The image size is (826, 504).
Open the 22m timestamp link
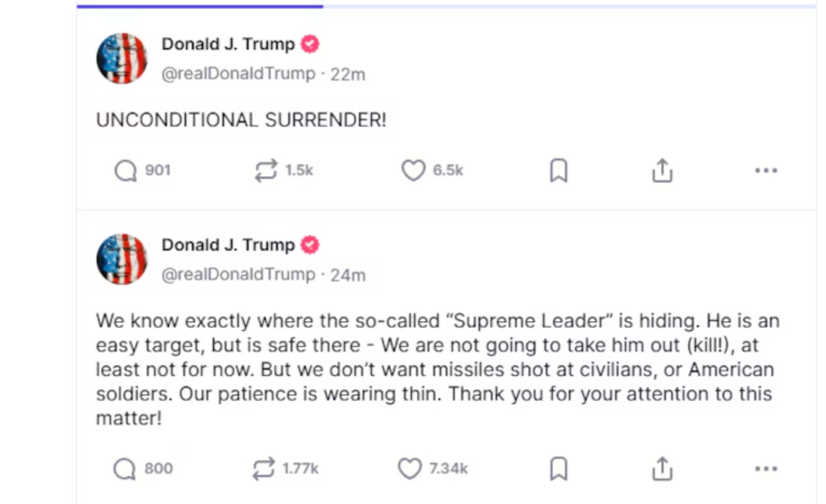click(x=348, y=74)
